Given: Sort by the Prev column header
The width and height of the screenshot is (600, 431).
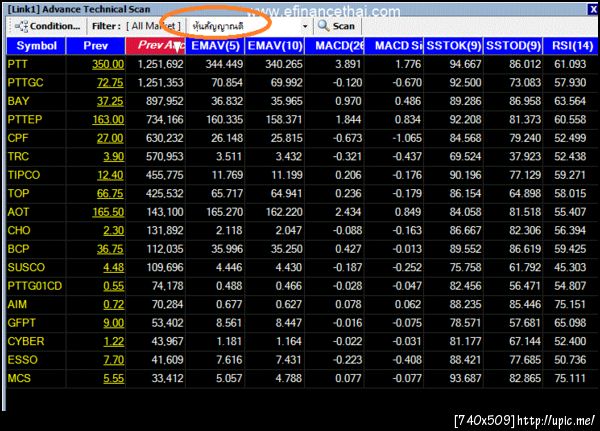Looking at the screenshot, I should pos(95,46).
